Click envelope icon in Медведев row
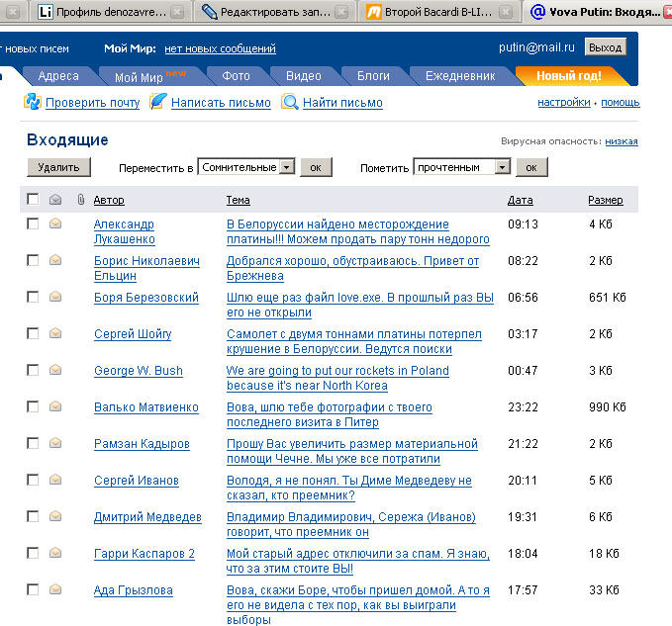Image resolution: width=672 pixels, height=626 pixels. (54, 516)
